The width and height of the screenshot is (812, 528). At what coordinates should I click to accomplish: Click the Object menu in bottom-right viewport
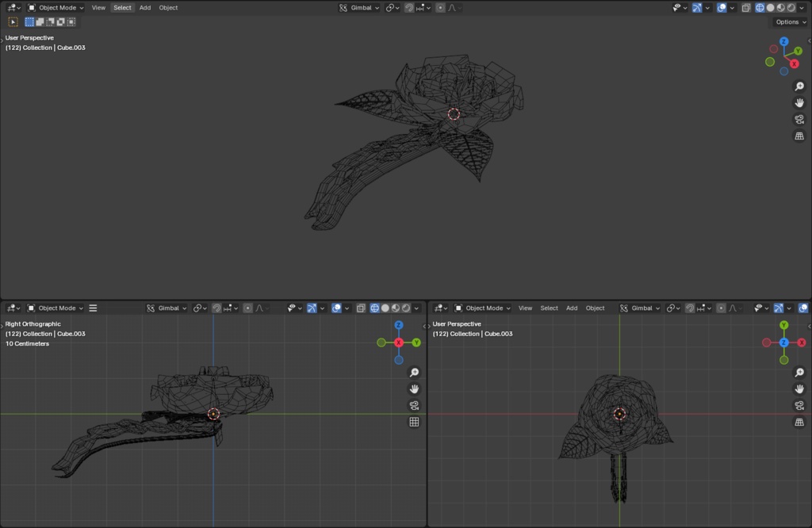(x=595, y=308)
